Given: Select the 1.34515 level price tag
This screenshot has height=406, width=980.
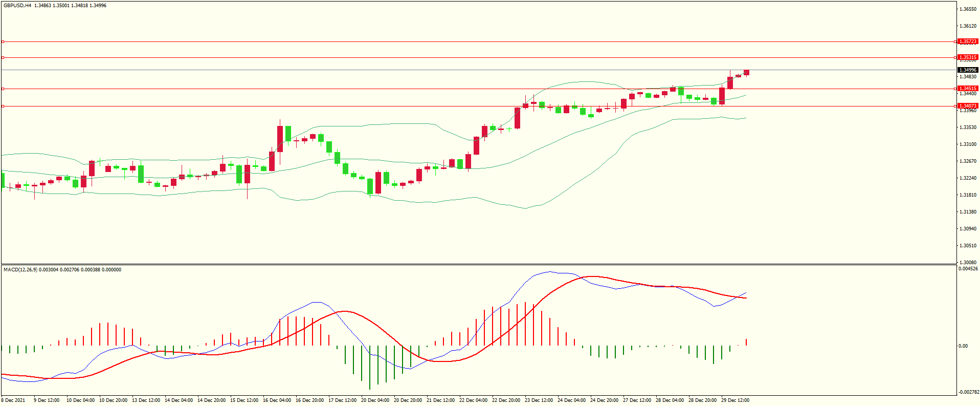Looking at the screenshot, I should 968,89.
